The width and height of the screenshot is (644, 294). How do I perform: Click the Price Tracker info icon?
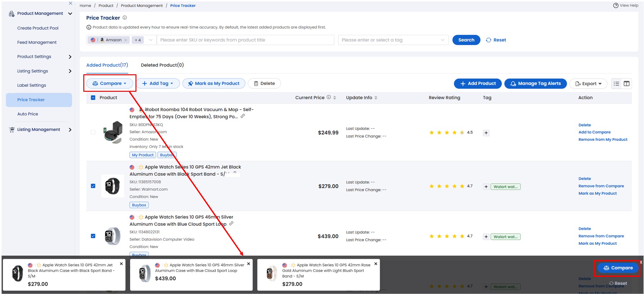click(125, 18)
